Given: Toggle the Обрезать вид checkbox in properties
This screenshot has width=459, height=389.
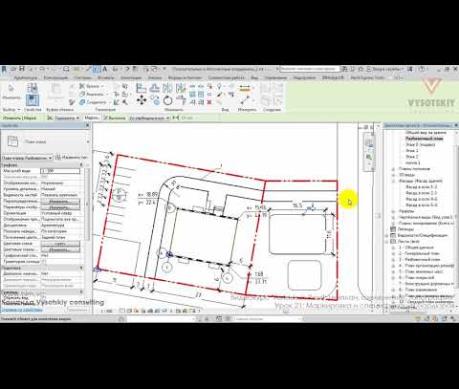Looking at the screenshot, I should (x=43, y=298).
